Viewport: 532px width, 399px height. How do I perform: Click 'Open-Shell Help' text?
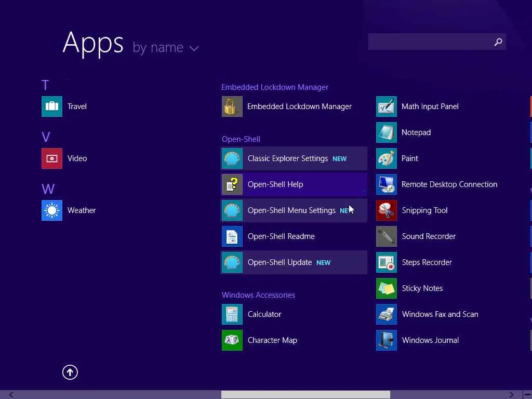pyautogui.click(x=275, y=184)
